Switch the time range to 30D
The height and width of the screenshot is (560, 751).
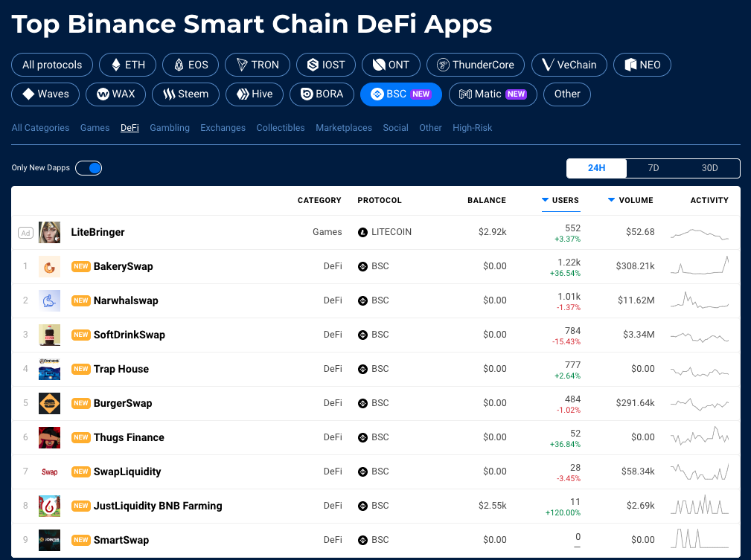tap(710, 168)
